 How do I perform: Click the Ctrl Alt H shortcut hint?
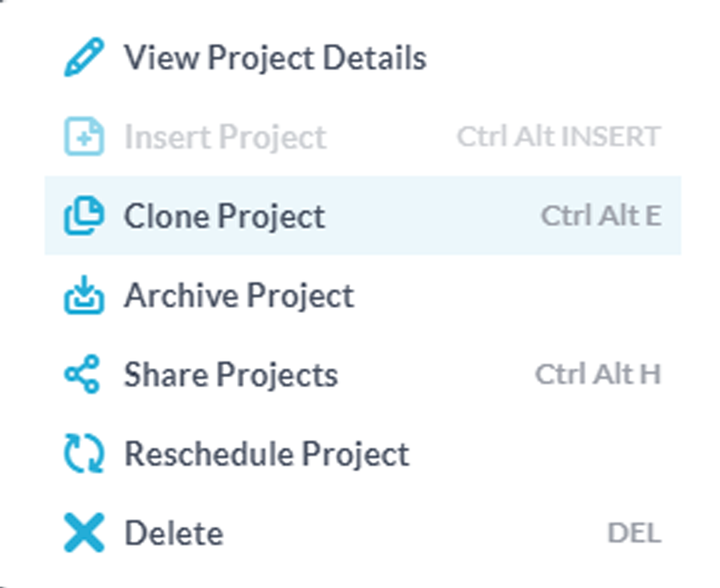click(598, 374)
